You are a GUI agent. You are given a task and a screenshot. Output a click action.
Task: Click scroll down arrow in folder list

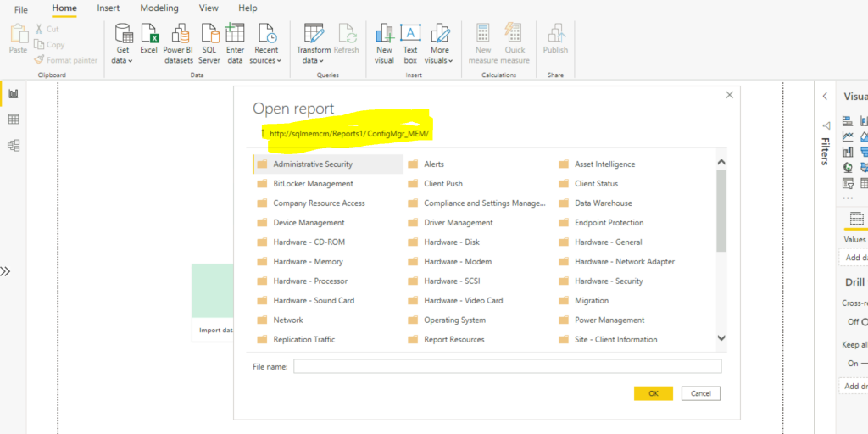(x=721, y=337)
